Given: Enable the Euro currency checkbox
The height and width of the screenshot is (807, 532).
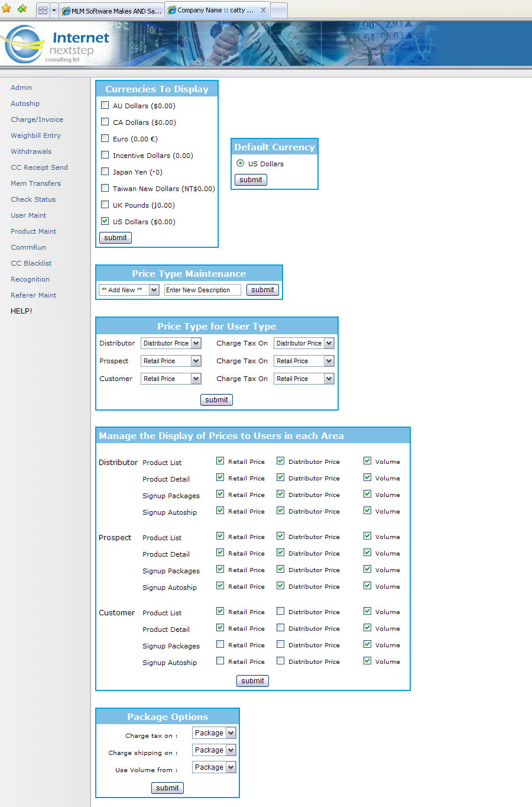Looking at the screenshot, I should [x=105, y=138].
